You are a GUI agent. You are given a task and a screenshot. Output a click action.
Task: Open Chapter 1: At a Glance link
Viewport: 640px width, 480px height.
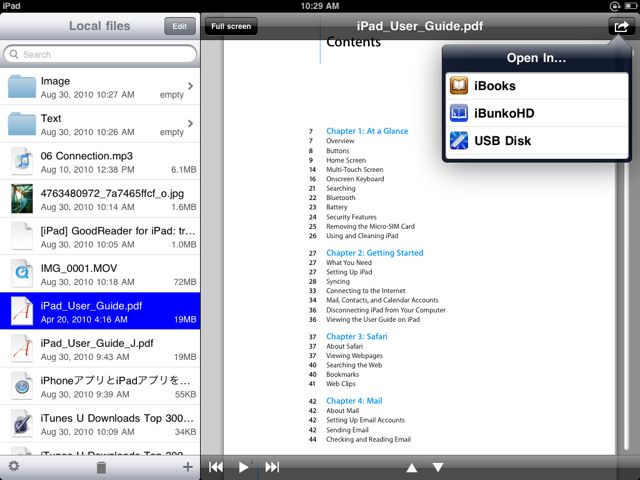(x=367, y=131)
